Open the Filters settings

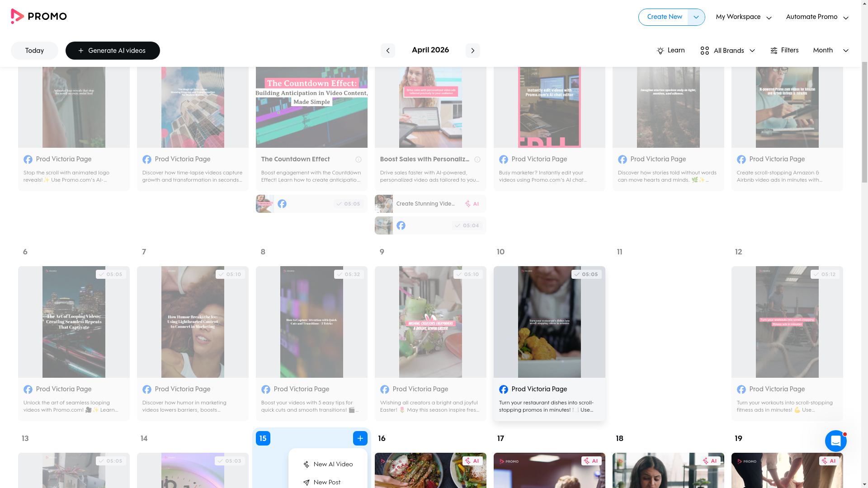click(x=784, y=51)
